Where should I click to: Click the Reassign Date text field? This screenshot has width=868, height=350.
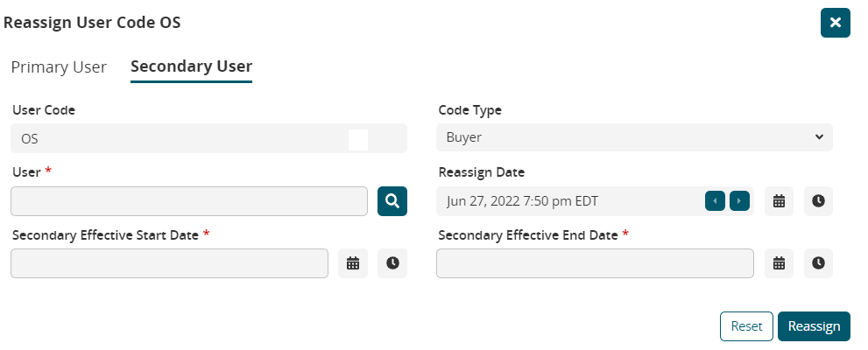pyautogui.click(x=569, y=201)
